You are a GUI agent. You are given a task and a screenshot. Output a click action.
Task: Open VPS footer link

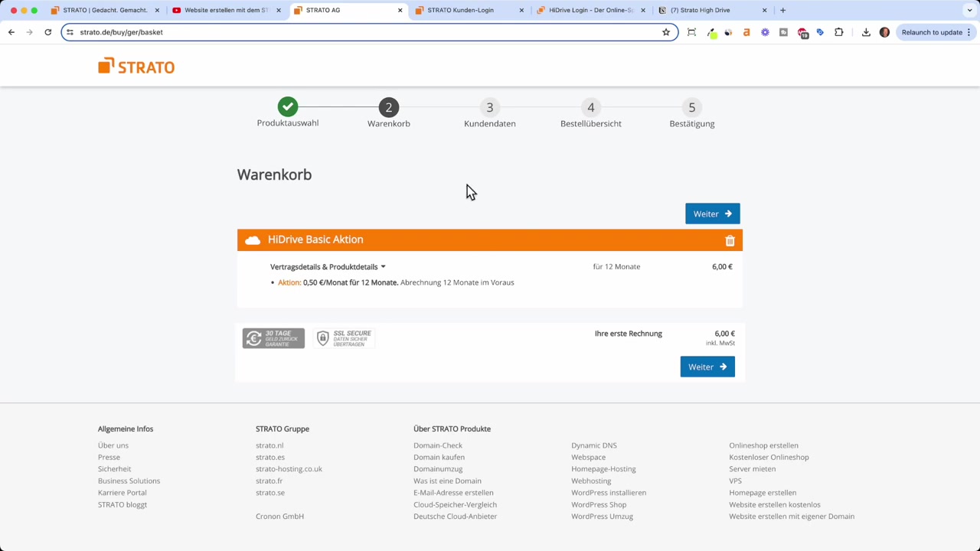(x=735, y=481)
